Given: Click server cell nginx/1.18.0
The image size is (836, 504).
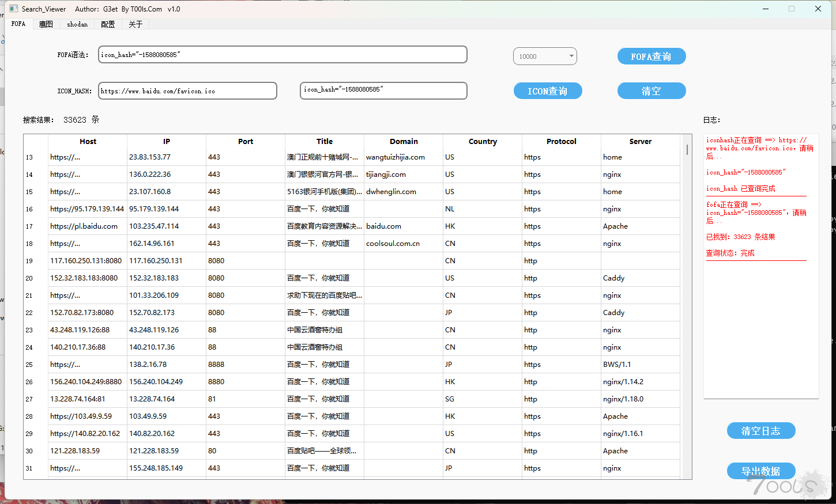Looking at the screenshot, I should [641, 399].
